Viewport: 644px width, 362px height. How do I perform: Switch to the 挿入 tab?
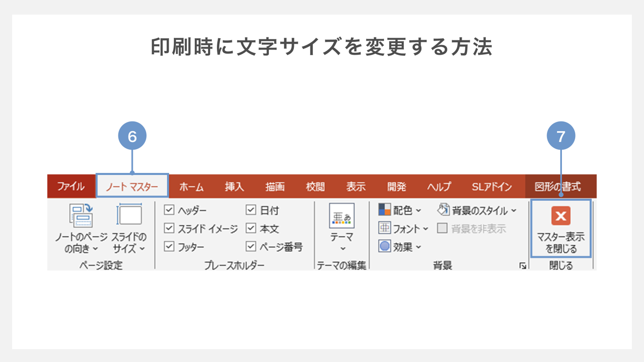point(235,186)
